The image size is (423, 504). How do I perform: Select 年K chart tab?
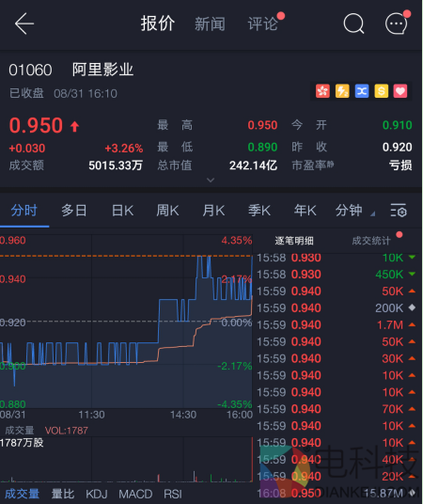coord(305,211)
